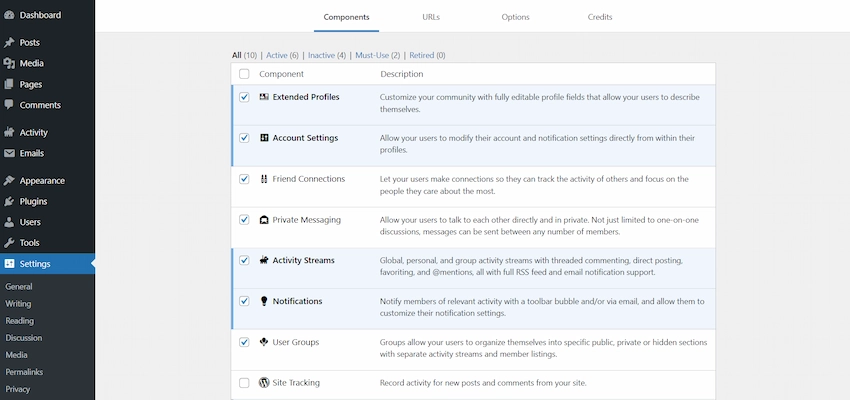This screenshot has height=400, width=850.
Task: Click the Extended Profiles component icon
Action: pyautogui.click(x=264, y=97)
